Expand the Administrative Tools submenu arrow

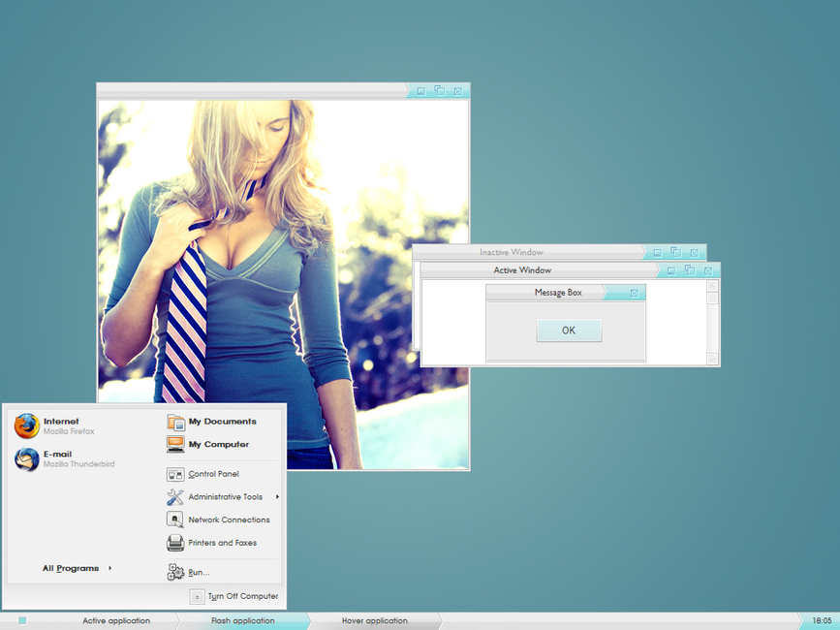click(277, 497)
